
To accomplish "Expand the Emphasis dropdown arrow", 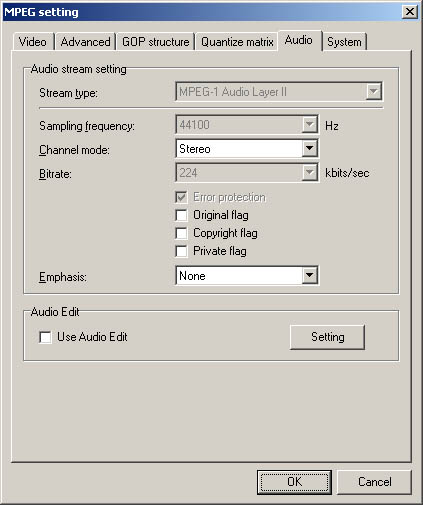I will [309, 275].
